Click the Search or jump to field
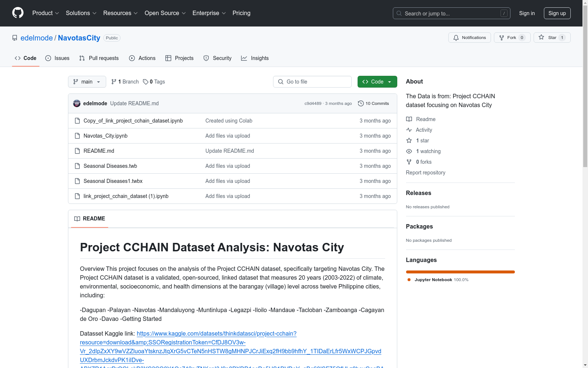 coord(452,13)
